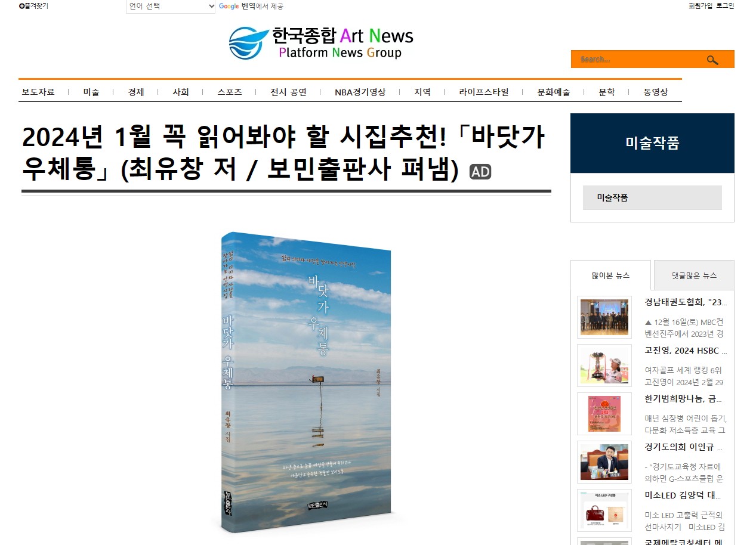This screenshot has width=756, height=545.
Task: Open the 경기도의회 이인규 article link
Action: click(684, 447)
